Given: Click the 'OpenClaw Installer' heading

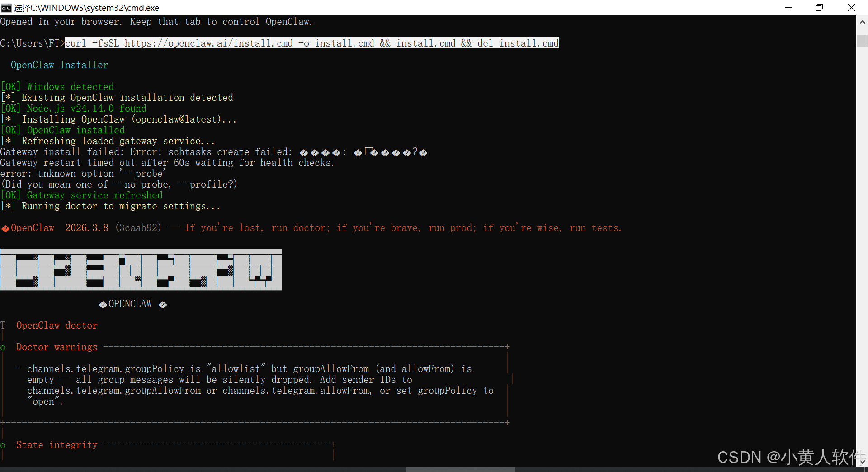Looking at the screenshot, I should 60,65.
